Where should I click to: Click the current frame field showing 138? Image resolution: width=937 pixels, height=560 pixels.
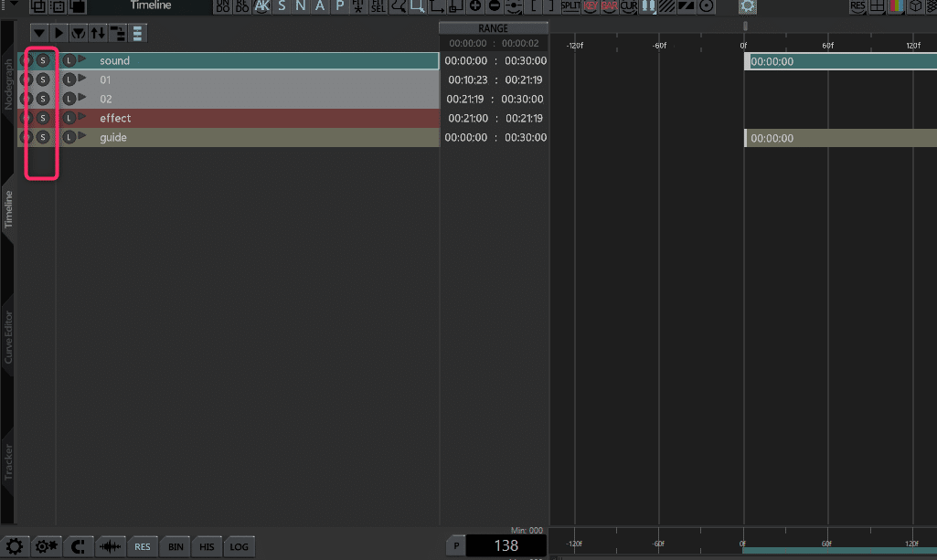click(506, 545)
